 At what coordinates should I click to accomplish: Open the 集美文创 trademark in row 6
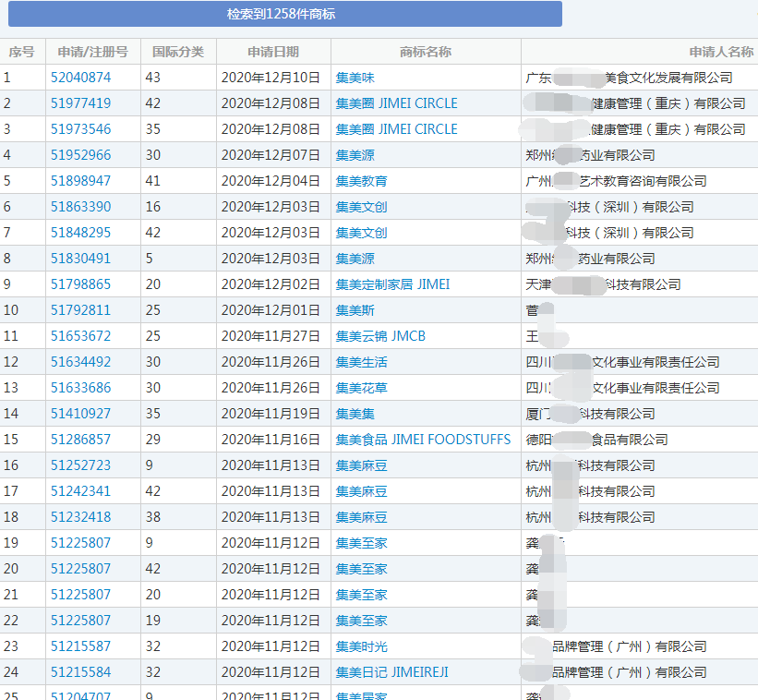pyautogui.click(x=363, y=207)
